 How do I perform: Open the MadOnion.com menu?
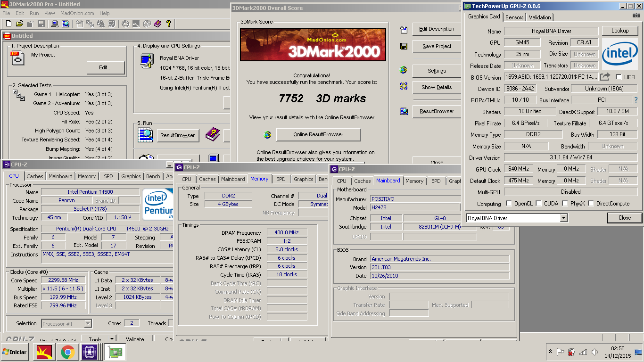(77, 13)
